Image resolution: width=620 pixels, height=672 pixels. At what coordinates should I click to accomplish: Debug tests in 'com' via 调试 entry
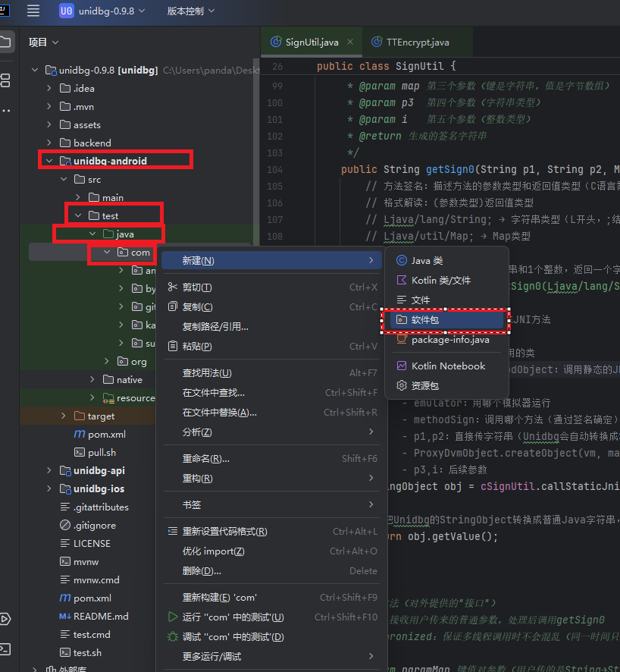coord(271,637)
